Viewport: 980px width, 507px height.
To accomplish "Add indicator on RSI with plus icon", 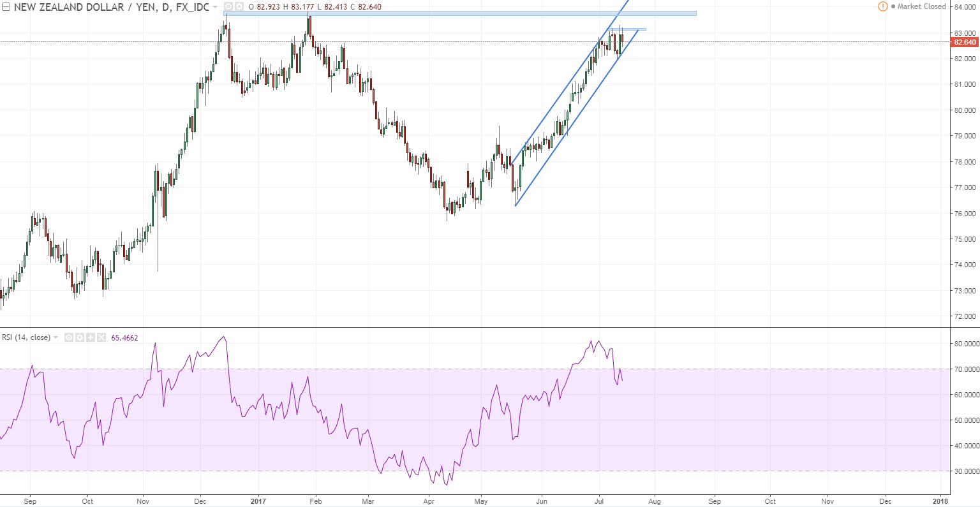I will point(91,337).
